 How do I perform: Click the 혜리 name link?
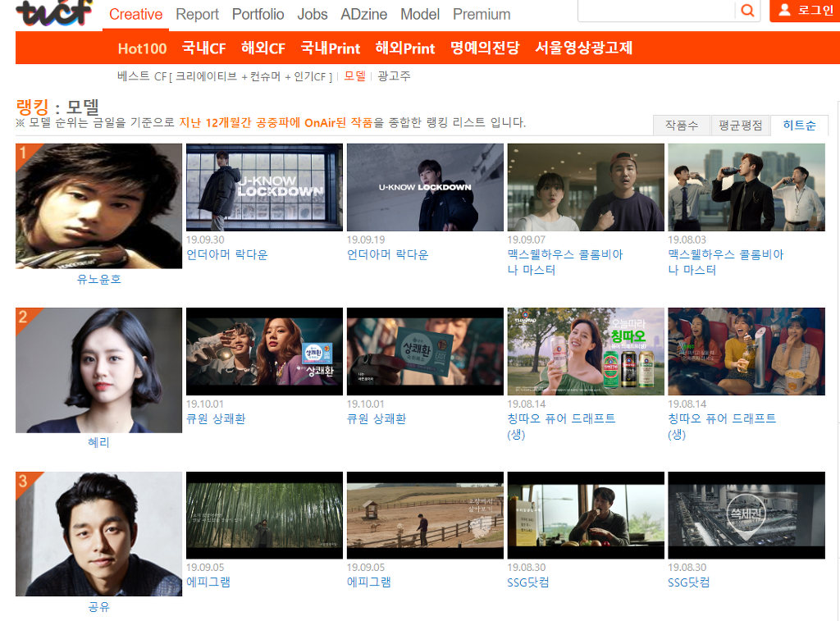[98, 443]
